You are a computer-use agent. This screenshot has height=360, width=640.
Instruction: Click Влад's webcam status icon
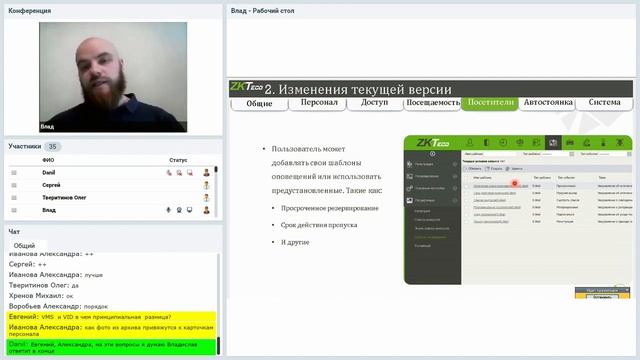(179, 210)
